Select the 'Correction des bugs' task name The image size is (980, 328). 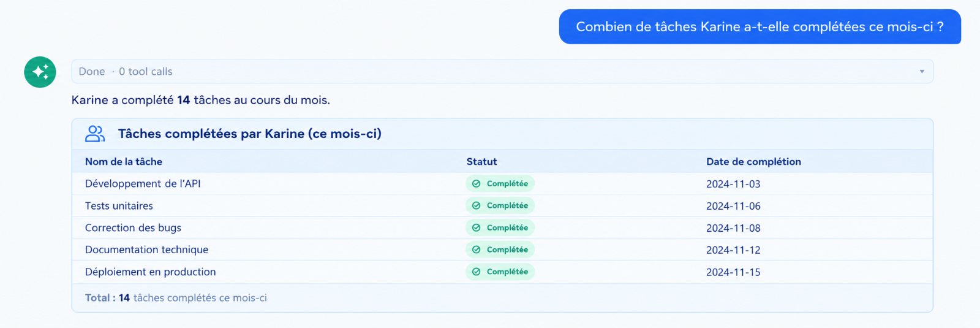133,228
